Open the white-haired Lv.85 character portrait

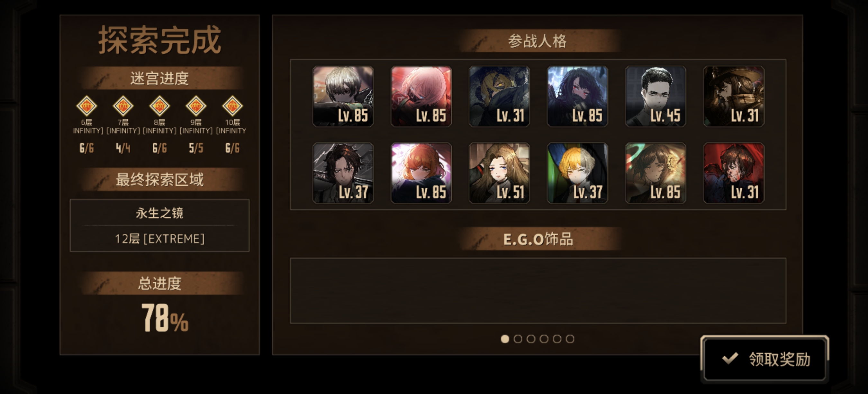(343, 97)
